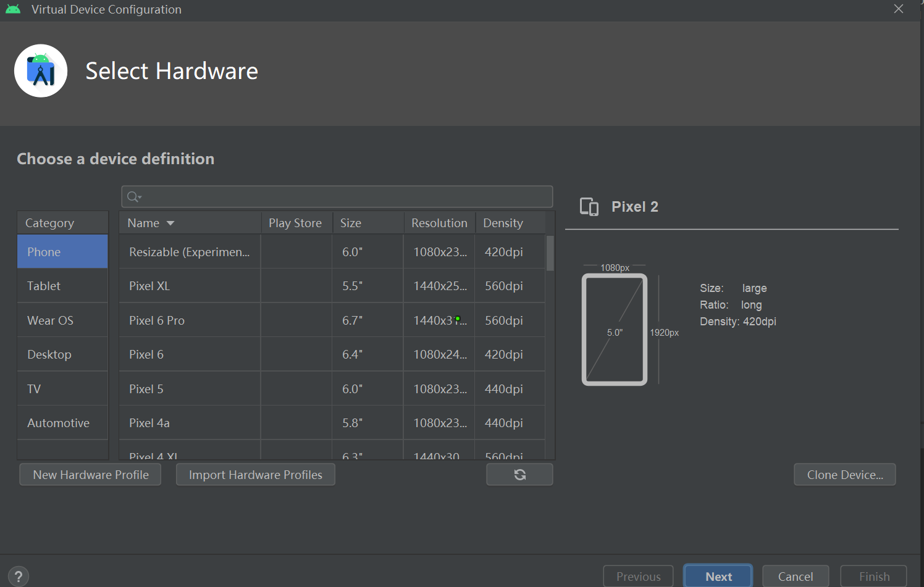Screen dimensions: 924x587
Task: Click the device table scrollbar thumb
Action: pyautogui.click(x=550, y=253)
